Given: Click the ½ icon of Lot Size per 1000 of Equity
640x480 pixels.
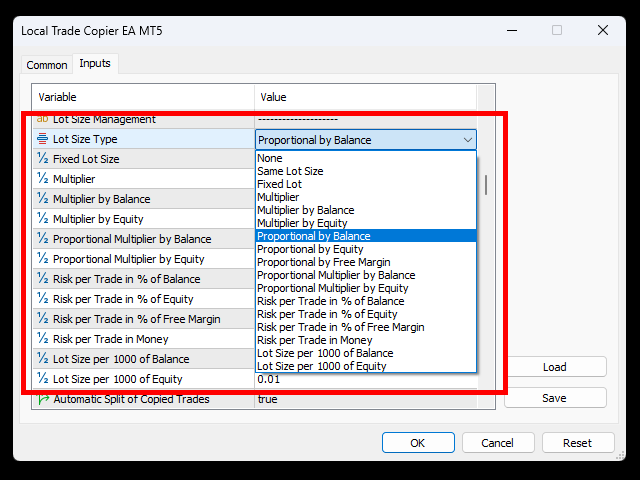Looking at the screenshot, I should tap(43, 378).
